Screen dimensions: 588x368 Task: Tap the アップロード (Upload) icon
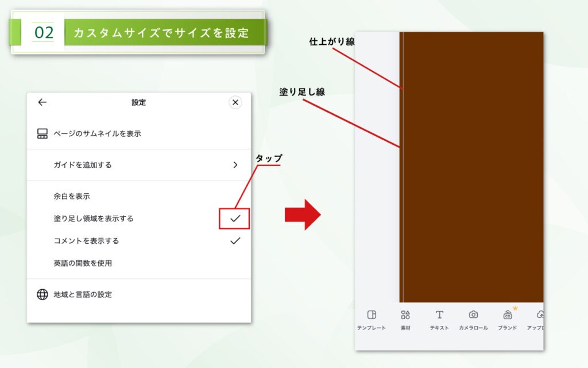(541, 315)
